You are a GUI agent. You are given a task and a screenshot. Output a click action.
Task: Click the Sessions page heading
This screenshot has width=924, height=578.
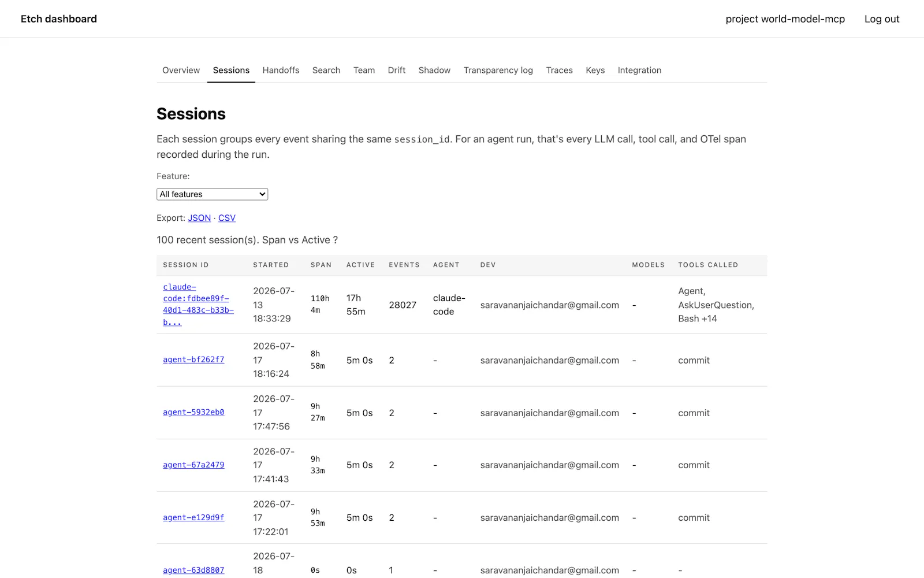[x=191, y=114]
